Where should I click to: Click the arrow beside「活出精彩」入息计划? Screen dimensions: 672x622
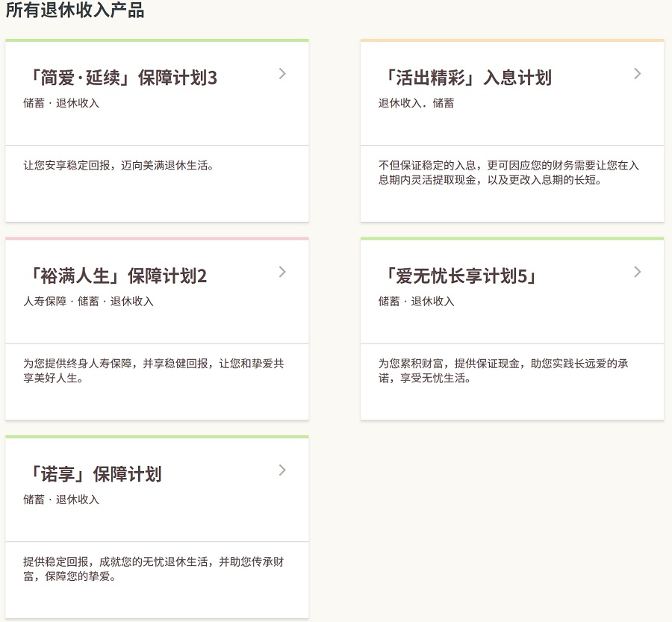coord(637,73)
